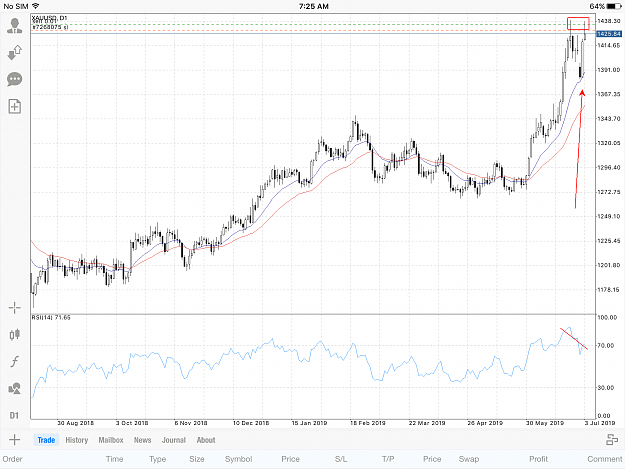This screenshot has height=469, width=625.
Task: Open the trade arrows icon
Action: click(x=15, y=53)
